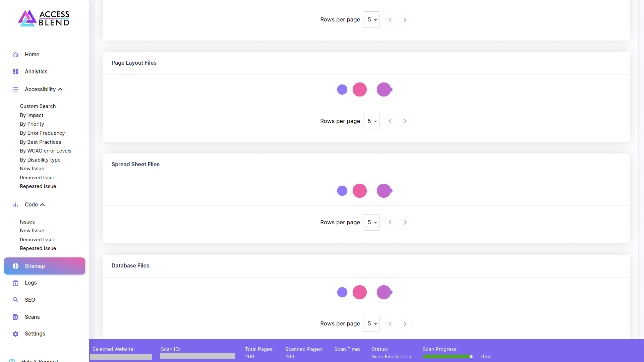Open rows per page dropdown in topmost table
Image resolution: width=644 pixels, height=362 pixels.
[371, 20]
